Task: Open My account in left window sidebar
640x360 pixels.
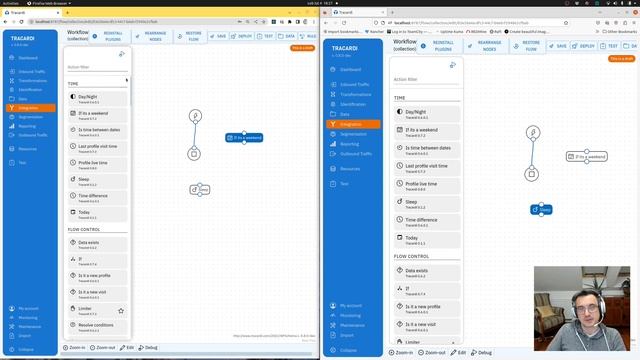Action: (x=28, y=309)
